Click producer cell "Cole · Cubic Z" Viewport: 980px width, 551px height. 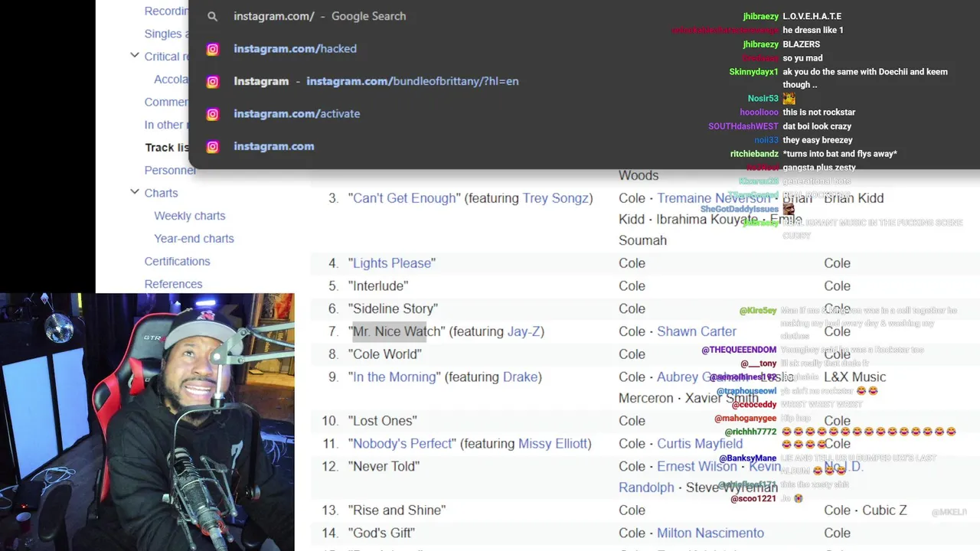click(865, 510)
